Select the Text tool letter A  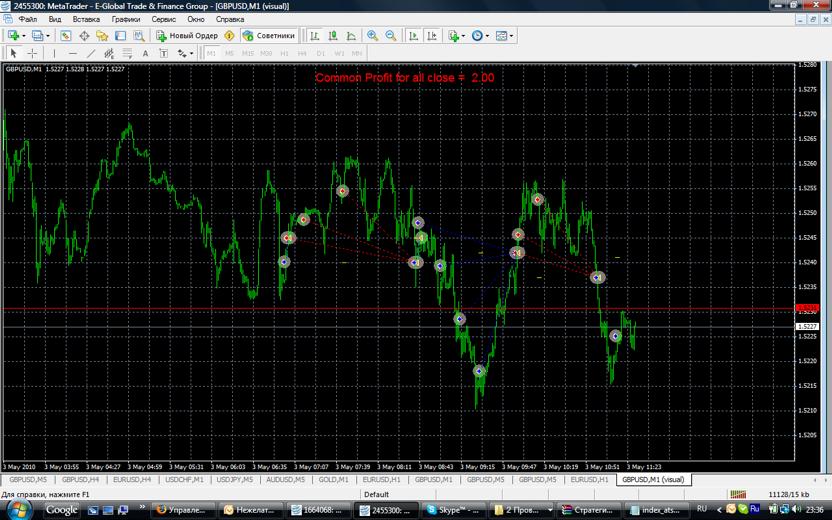[145, 53]
